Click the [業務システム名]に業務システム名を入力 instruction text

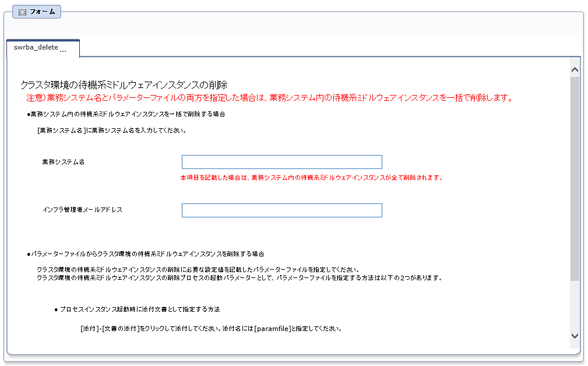coord(111,131)
